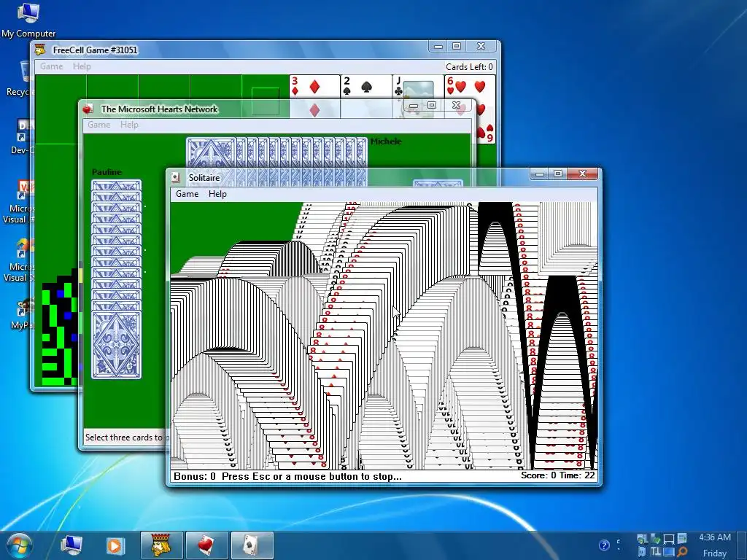Minimize the Solitaire window
The width and height of the screenshot is (747, 560).
pos(539,174)
